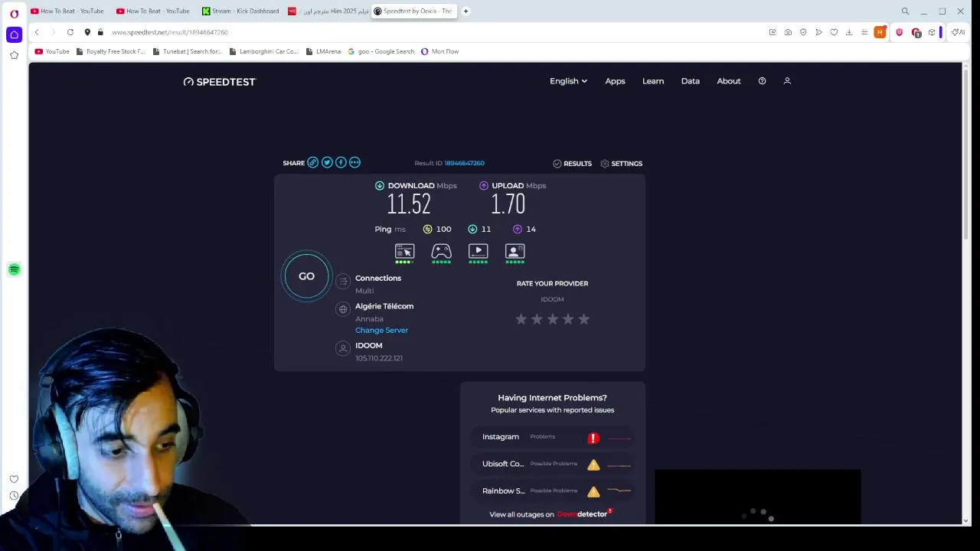980x551 pixels.
Task: Share result via link icon
Action: point(312,162)
